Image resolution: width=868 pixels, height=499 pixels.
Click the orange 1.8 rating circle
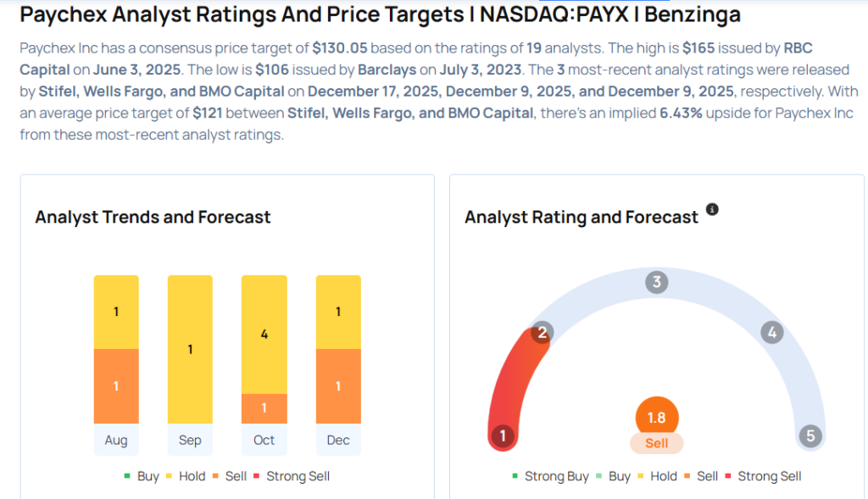pos(656,418)
